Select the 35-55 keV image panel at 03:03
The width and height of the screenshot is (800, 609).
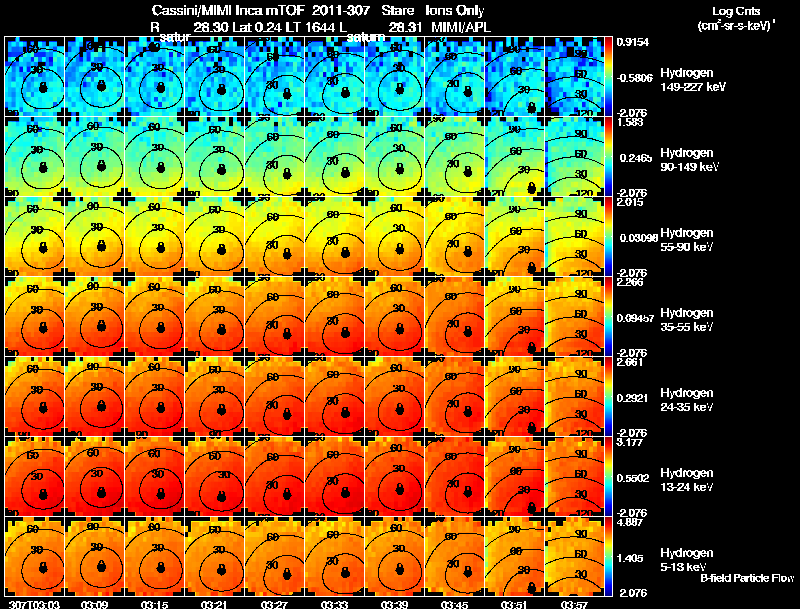point(35,317)
